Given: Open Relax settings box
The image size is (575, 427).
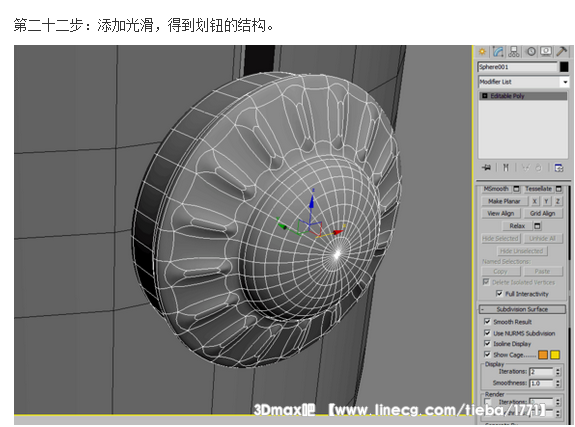Looking at the screenshot, I should coord(538,226).
